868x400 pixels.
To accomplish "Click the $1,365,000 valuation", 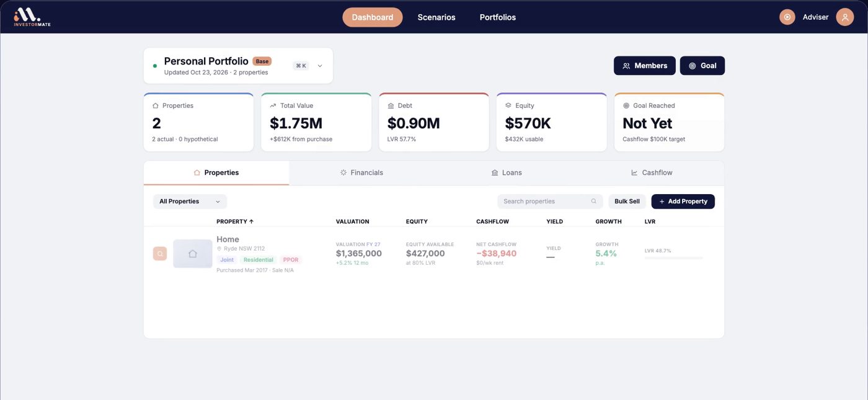I will [359, 254].
